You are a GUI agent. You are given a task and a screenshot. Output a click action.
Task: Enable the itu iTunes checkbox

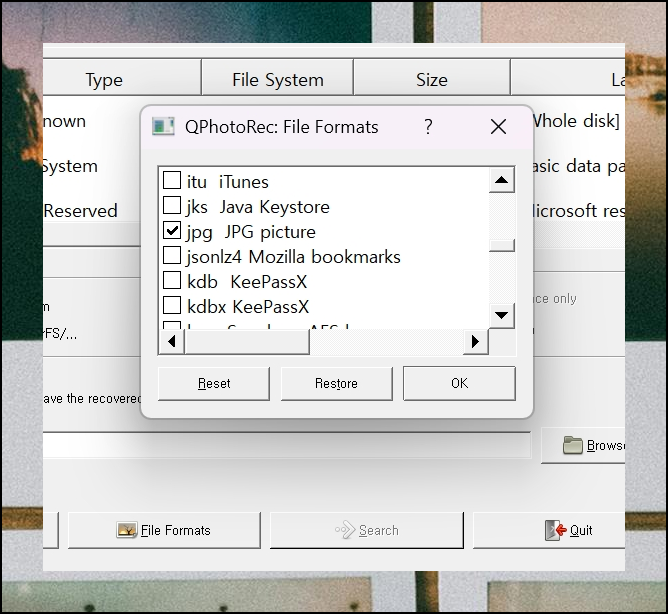pos(172,180)
